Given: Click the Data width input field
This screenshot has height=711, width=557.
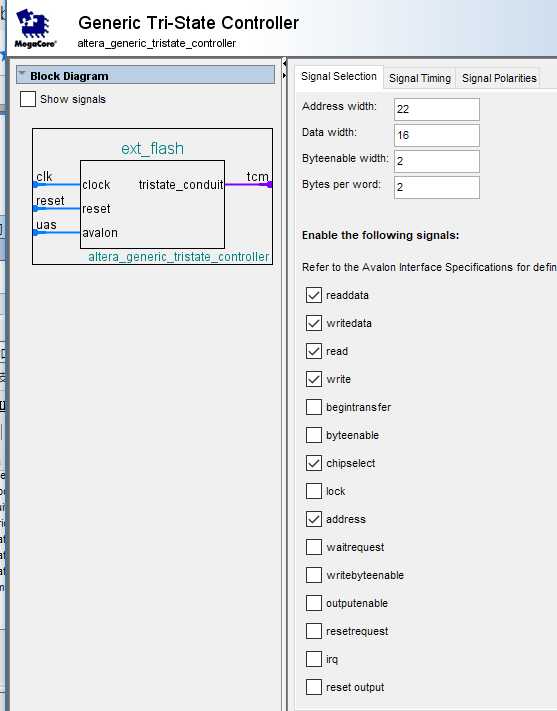Looking at the screenshot, I should coord(436,135).
